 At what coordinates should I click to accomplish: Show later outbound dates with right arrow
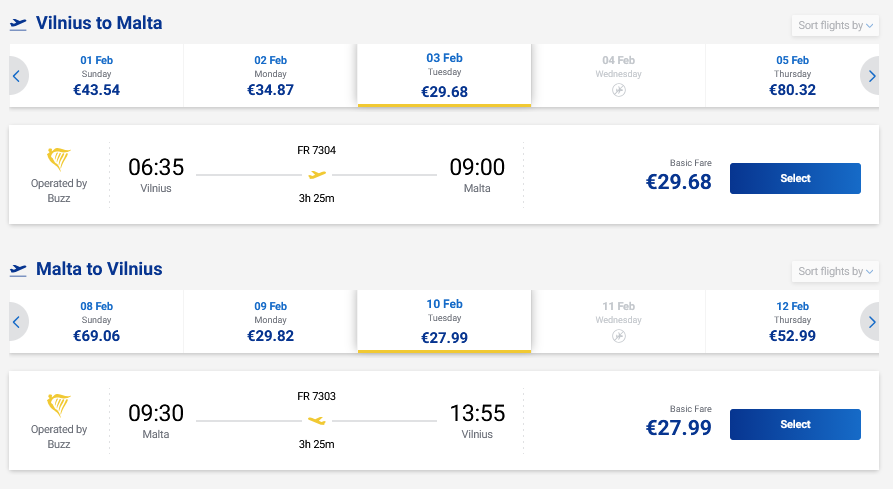[872, 75]
